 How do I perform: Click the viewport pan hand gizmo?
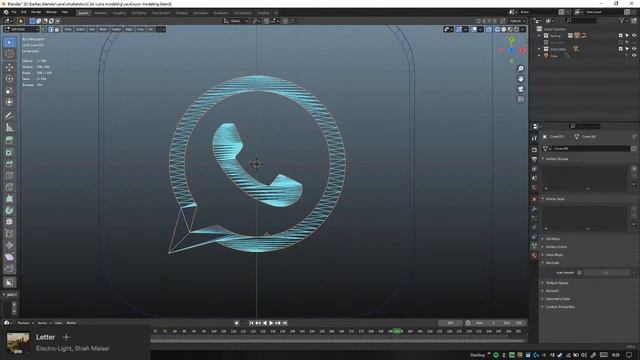pos(520,79)
